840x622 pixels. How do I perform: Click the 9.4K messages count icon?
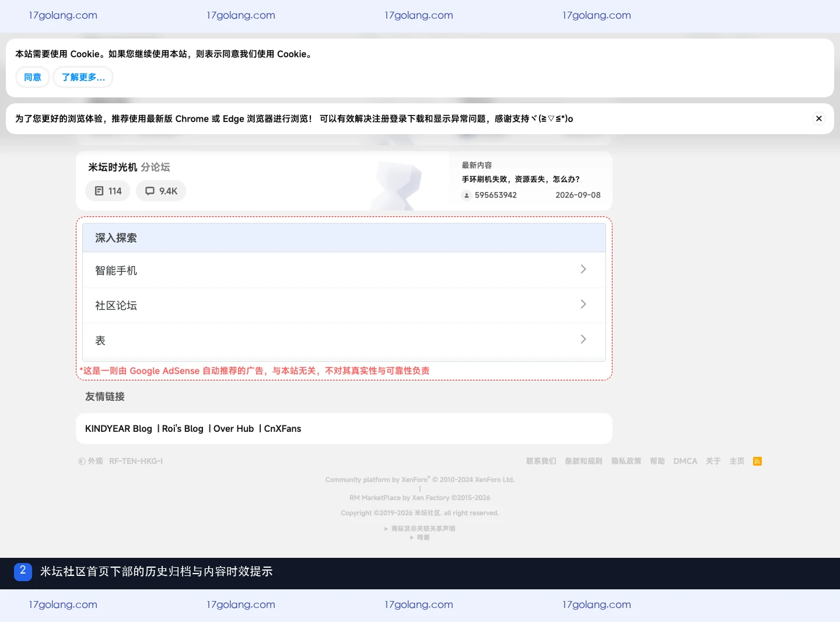pos(150,191)
